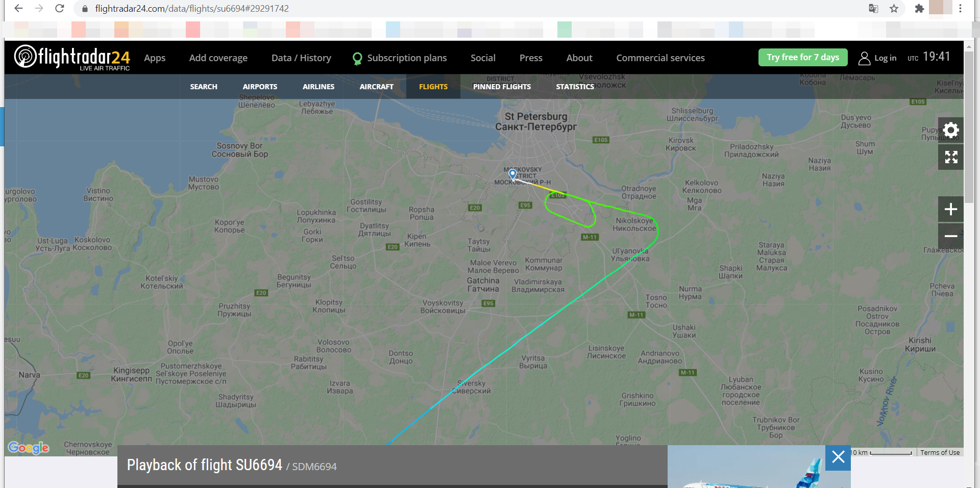The height and width of the screenshot is (488, 980).
Task: Switch to the AIRPORTS tab
Action: point(260,87)
